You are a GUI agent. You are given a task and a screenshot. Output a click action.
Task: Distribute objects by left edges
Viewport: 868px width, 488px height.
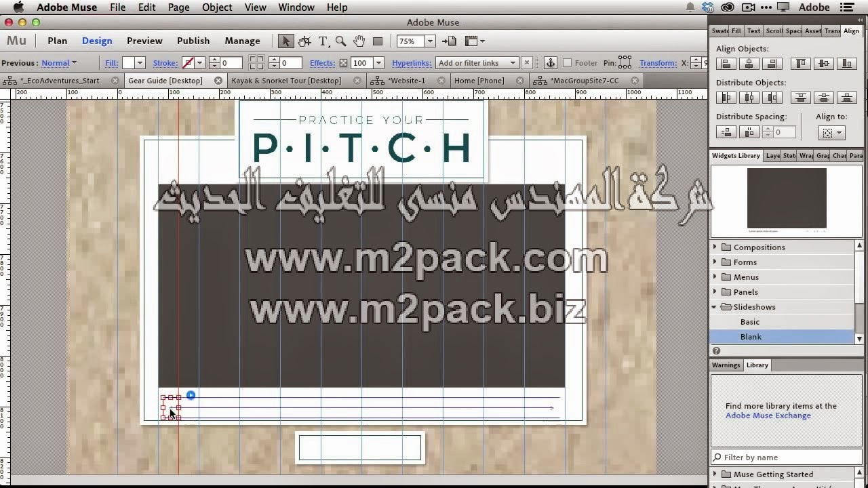726,98
